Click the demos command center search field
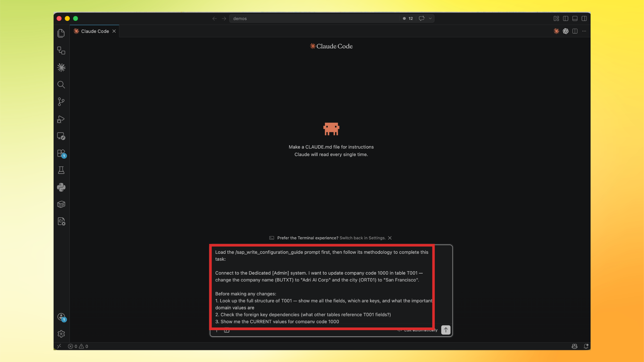 coord(315,18)
